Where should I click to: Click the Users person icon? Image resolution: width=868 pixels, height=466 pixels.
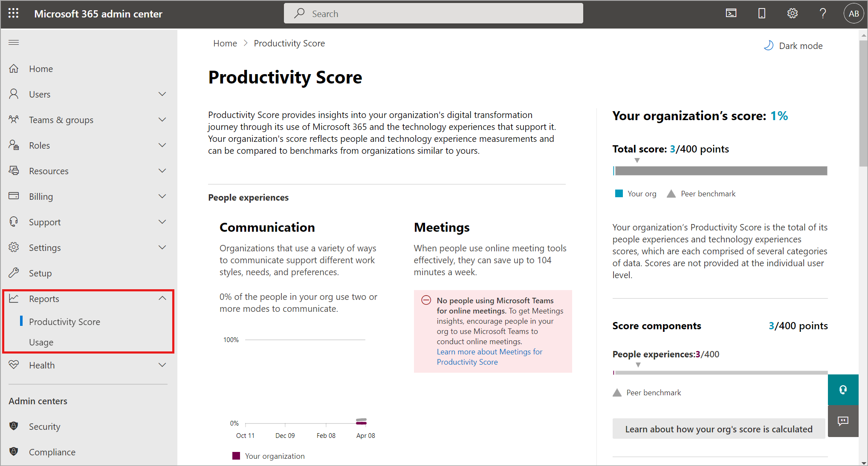[14, 94]
